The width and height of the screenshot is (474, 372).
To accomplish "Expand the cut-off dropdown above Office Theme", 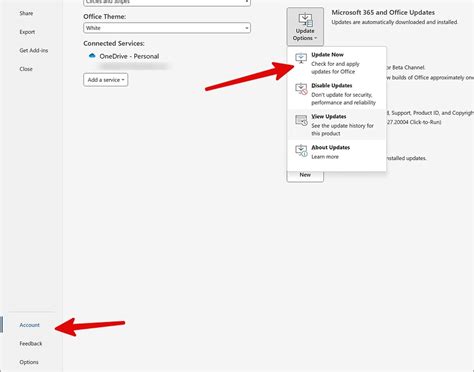I will click(x=167, y=2).
